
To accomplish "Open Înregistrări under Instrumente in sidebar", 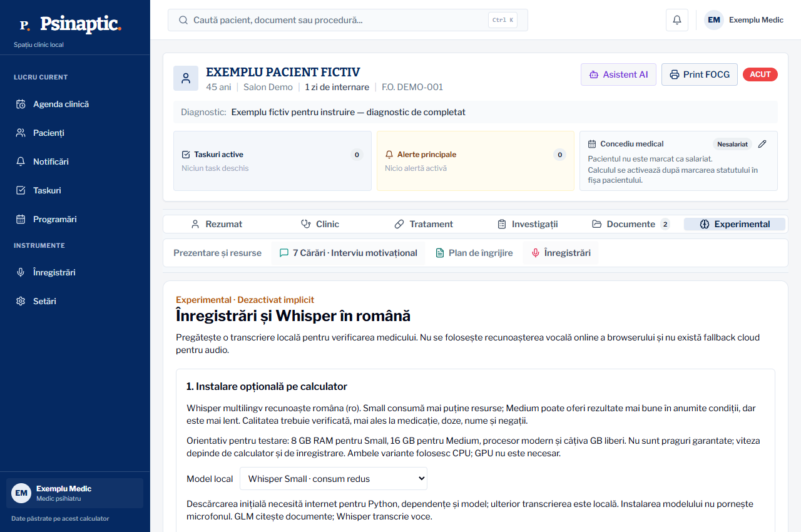I will tap(75, 272).
